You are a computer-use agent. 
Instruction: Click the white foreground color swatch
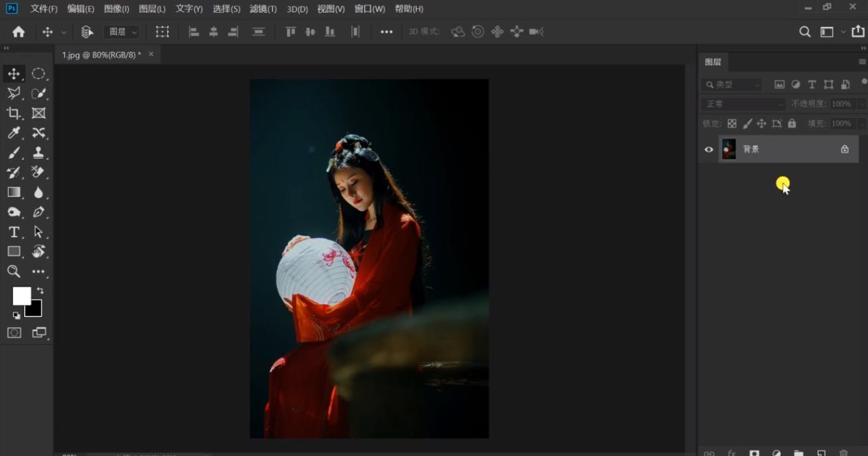[21, 295]
